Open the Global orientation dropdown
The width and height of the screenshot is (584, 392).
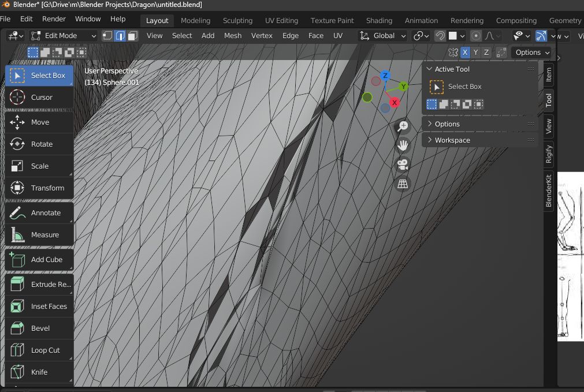coord(382,36)
